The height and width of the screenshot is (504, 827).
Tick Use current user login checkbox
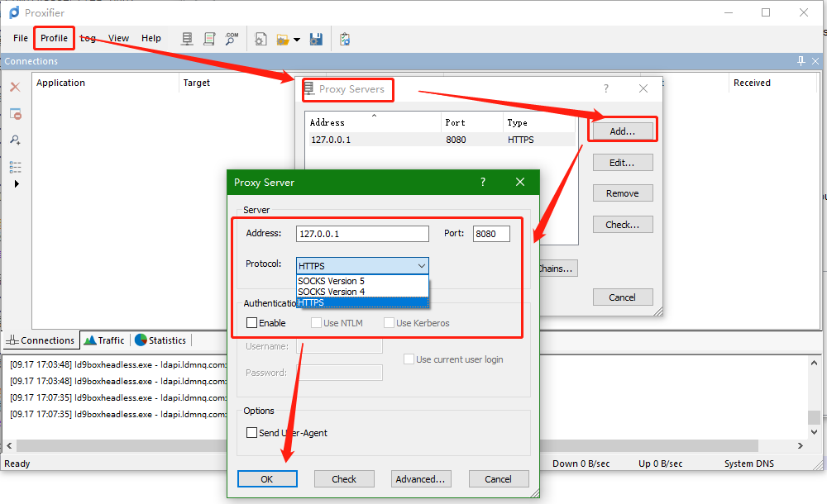pos(409,359)
